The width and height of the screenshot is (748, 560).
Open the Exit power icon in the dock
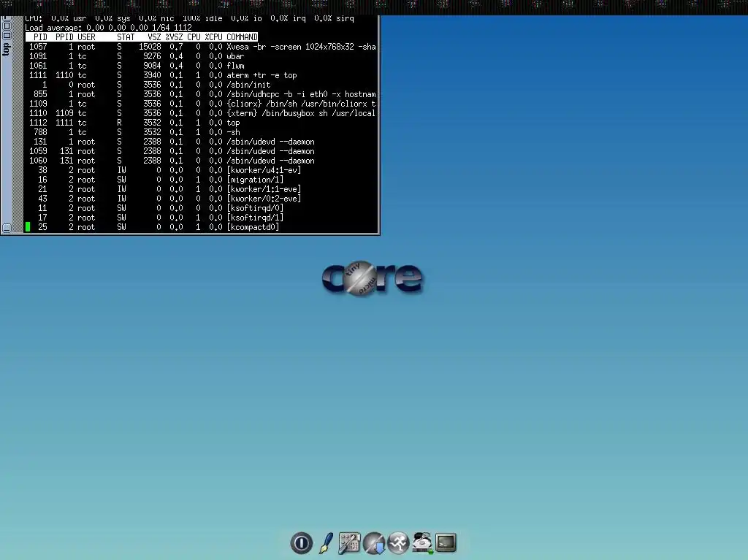(301, 542)
